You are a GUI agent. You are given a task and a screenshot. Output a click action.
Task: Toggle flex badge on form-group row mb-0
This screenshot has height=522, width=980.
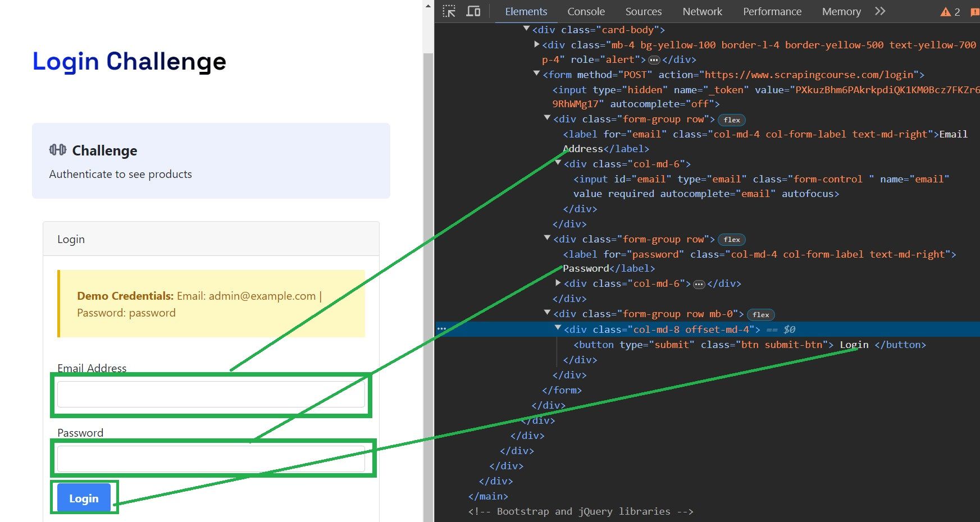click(761, 315)
